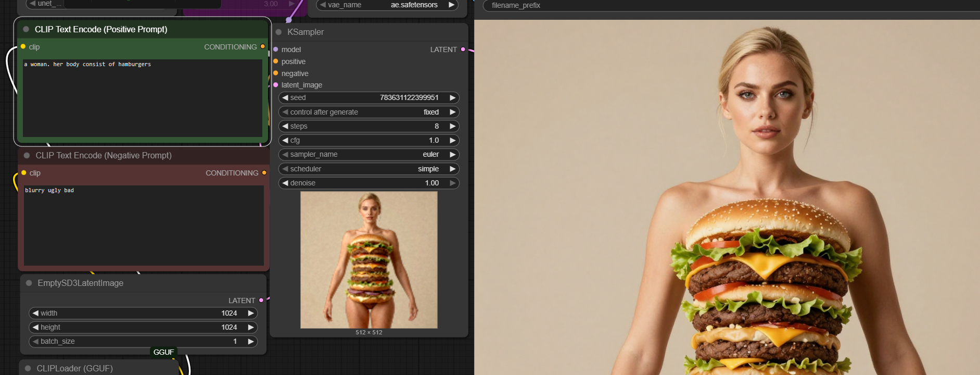
Task: Select next control after generate option arrow
Action: pyautogui.click(x=453, y=112)
